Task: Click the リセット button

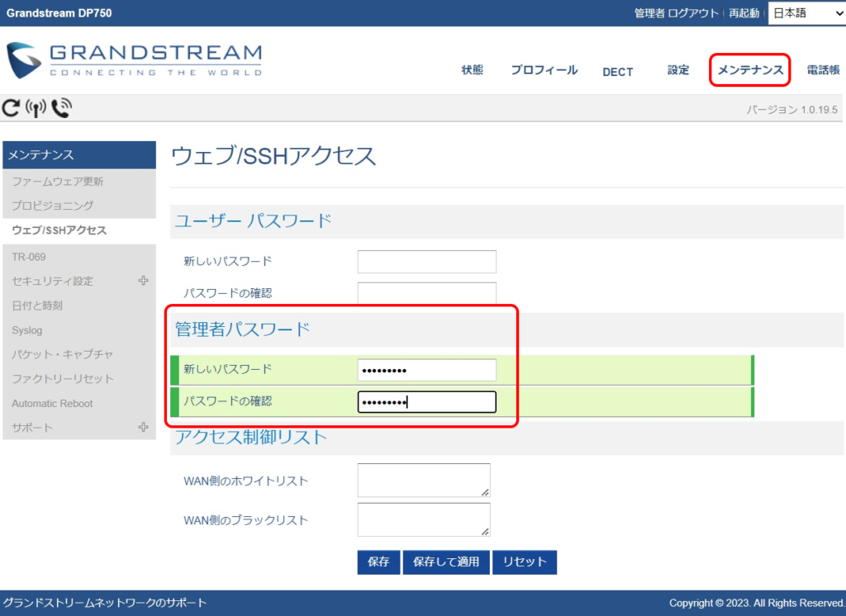Action: coord(525,562)
